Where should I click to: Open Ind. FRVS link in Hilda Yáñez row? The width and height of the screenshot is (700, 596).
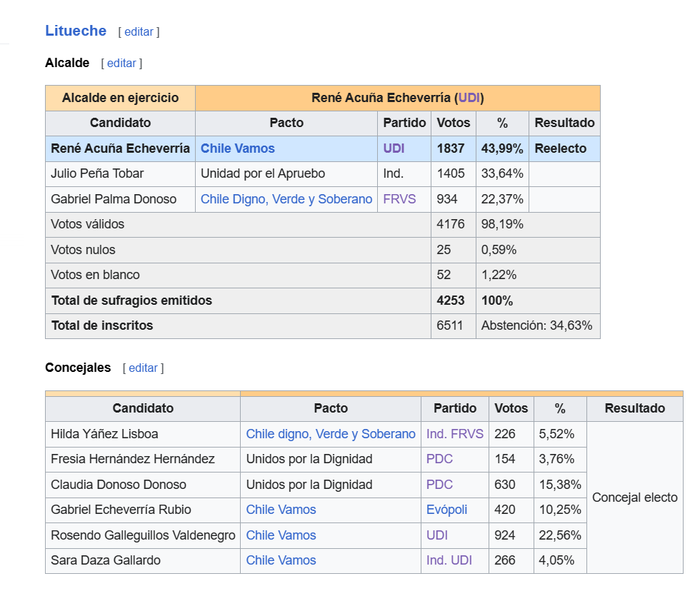pos(455,434)
